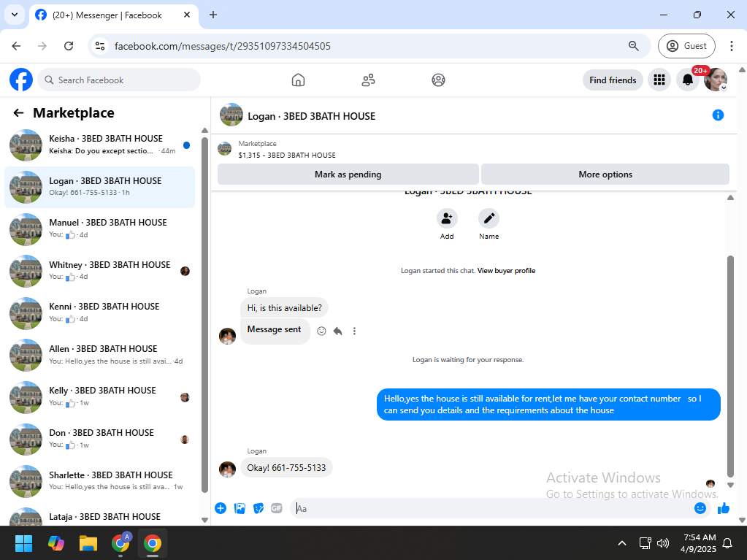Click the address bar URL

tap(223, 46)
